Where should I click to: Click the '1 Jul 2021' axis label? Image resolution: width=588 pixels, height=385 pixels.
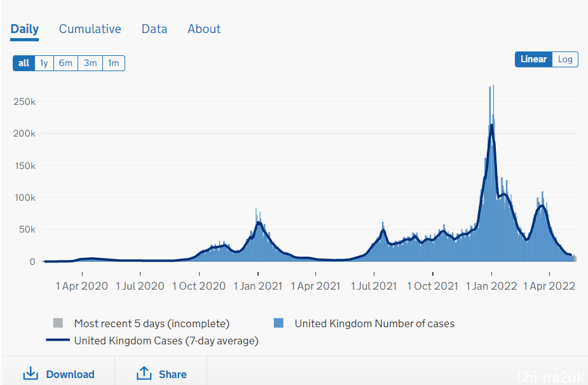click(x=374, y=286)
